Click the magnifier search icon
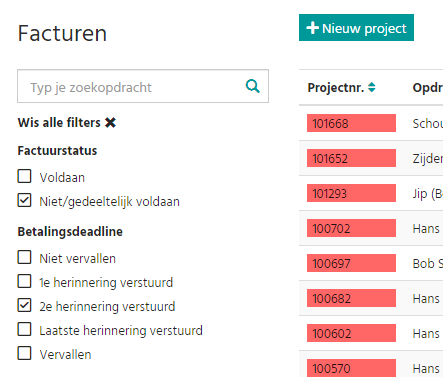 pyautogui.click(x=253, y=86)
